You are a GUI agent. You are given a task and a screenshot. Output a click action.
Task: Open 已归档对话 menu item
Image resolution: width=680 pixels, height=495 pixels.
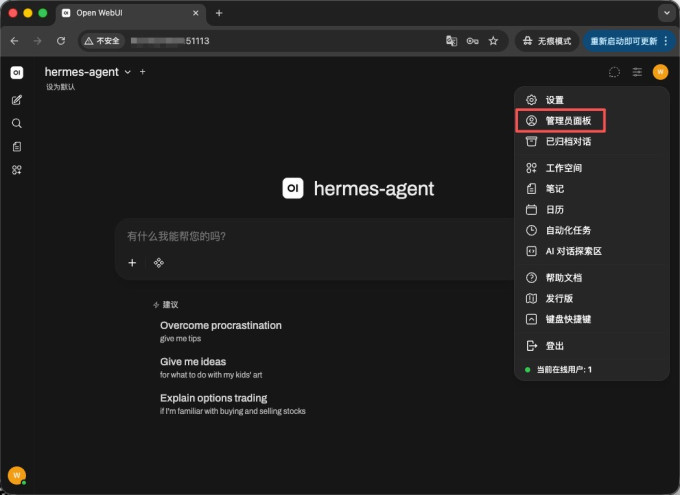592,141
